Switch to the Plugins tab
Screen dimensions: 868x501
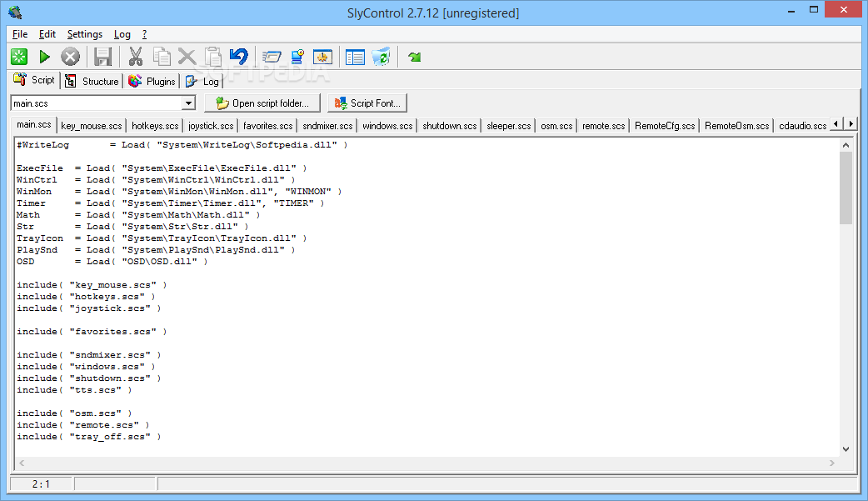(152, 82)
